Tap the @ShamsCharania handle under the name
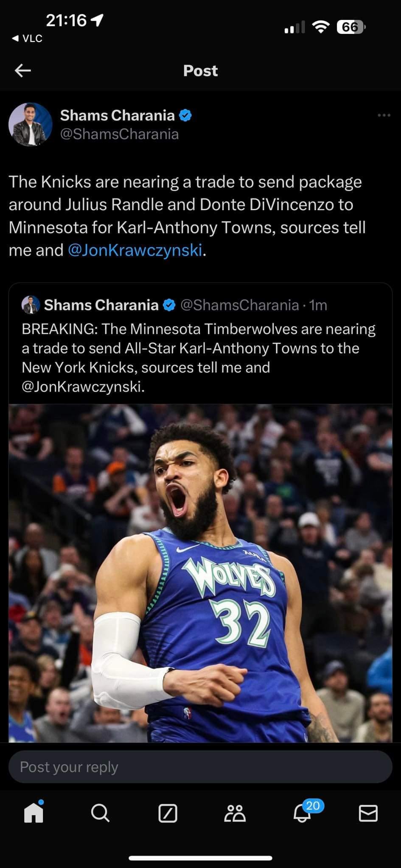 pos(119,134)
